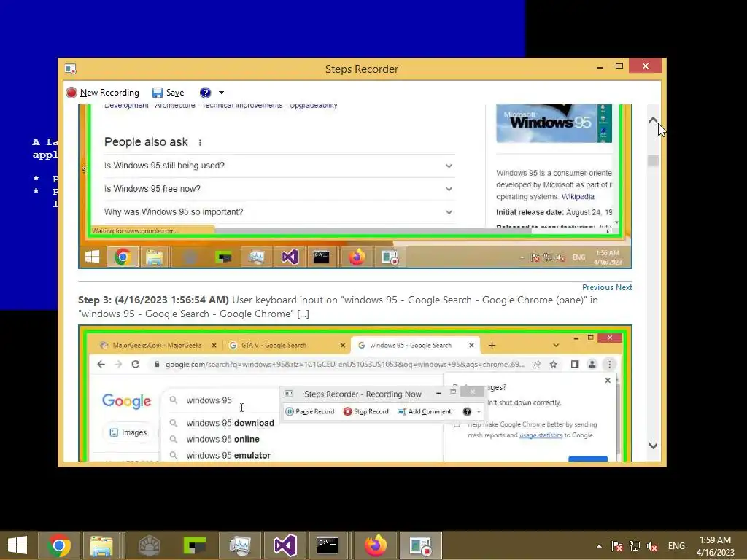Open the blue help question mark icon
This screenshot has height=560, width=747.
[205, 93]
